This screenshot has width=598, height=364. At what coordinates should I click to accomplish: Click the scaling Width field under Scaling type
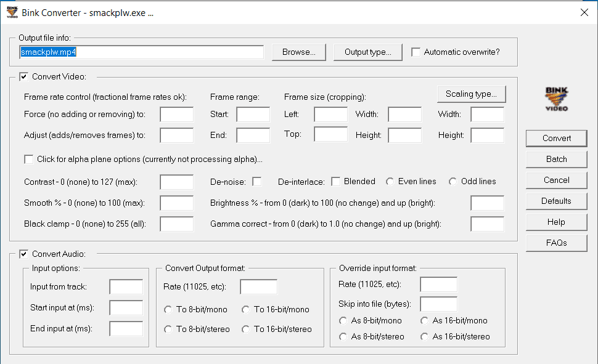[x=488, y=115]
